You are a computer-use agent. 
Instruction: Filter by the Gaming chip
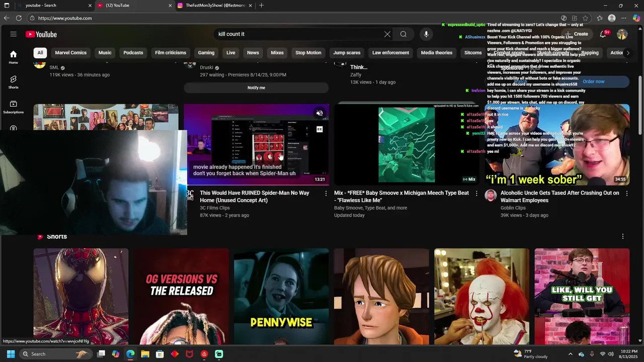coord(206,53)
